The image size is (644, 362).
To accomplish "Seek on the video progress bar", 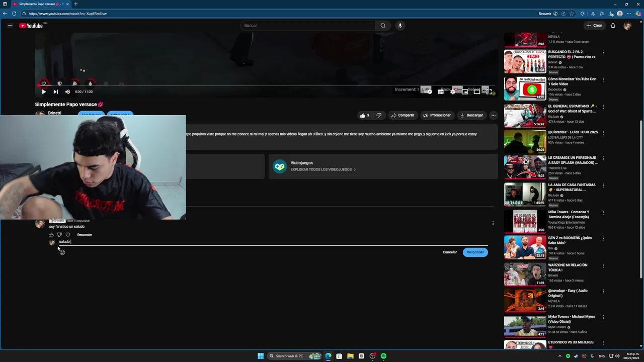I will point(266,85).
